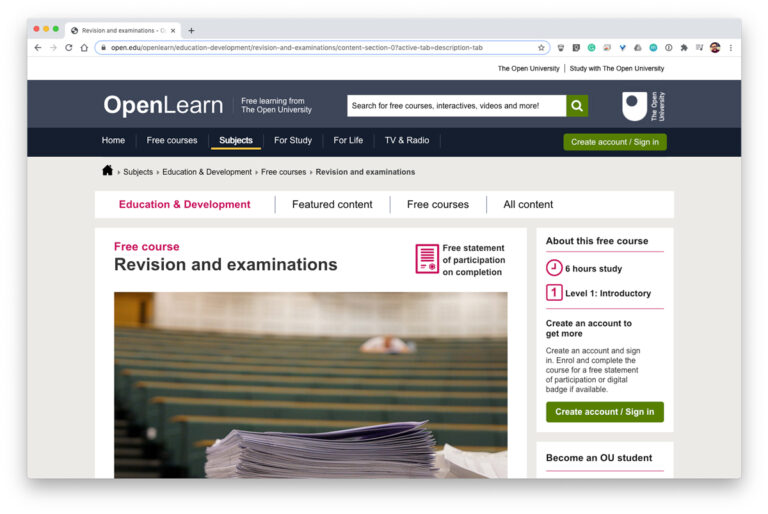Screen dimensions: 768x514
Task: Select the Education & Development tab
Action: [185, 204]
